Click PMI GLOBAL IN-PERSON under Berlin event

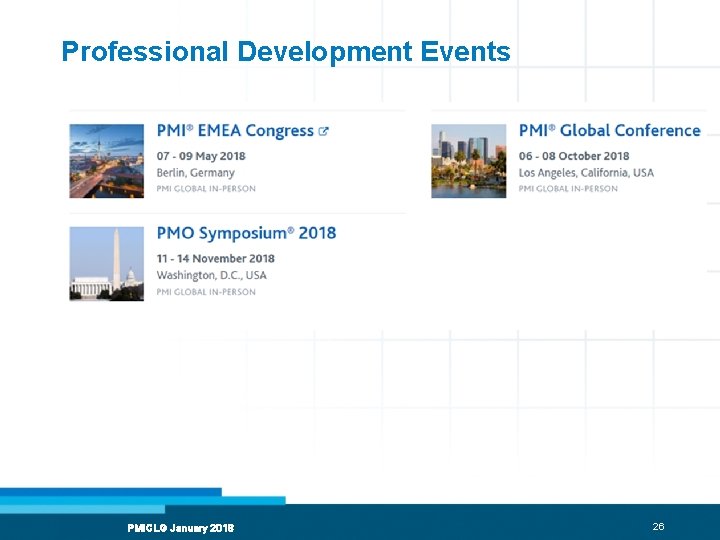[x=206, y=189]
